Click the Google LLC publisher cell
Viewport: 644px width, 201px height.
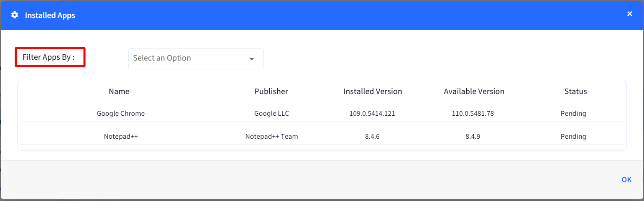[x=271, y=113]
